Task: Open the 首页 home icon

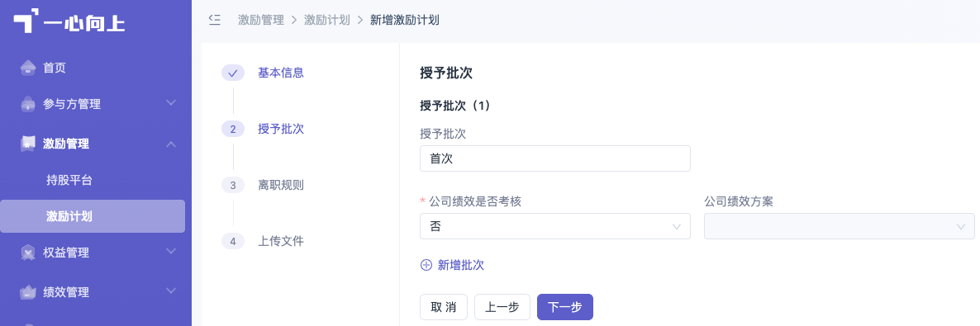Action: [x=27, y=68]
